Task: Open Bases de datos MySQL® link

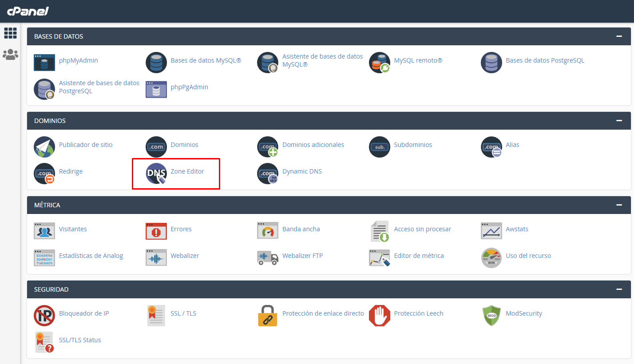Action: (x=206, y=60)
